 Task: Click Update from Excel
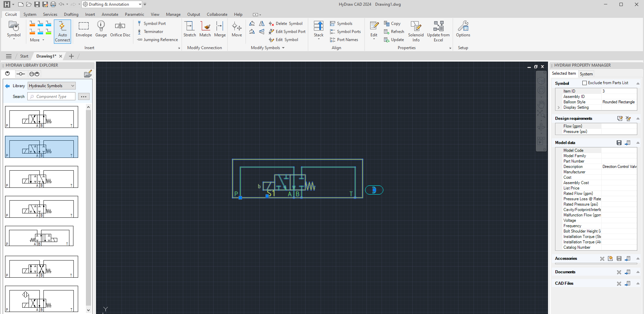[x=438, y=31]
